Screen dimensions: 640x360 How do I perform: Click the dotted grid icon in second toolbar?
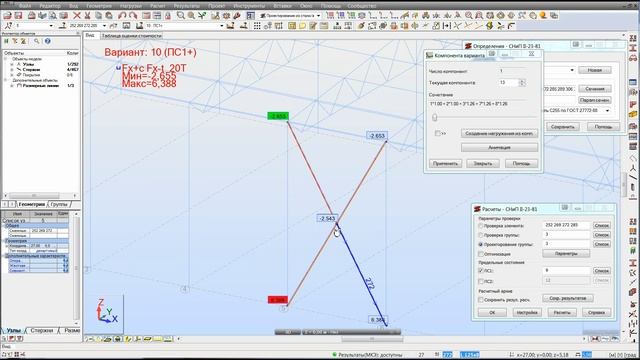pos(257,26)
